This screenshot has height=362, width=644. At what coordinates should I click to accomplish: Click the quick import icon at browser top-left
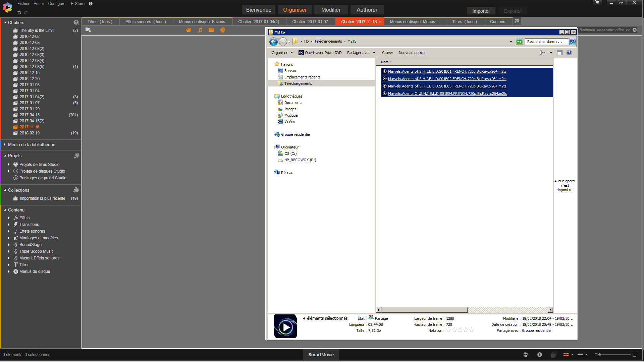pos(88,30)
